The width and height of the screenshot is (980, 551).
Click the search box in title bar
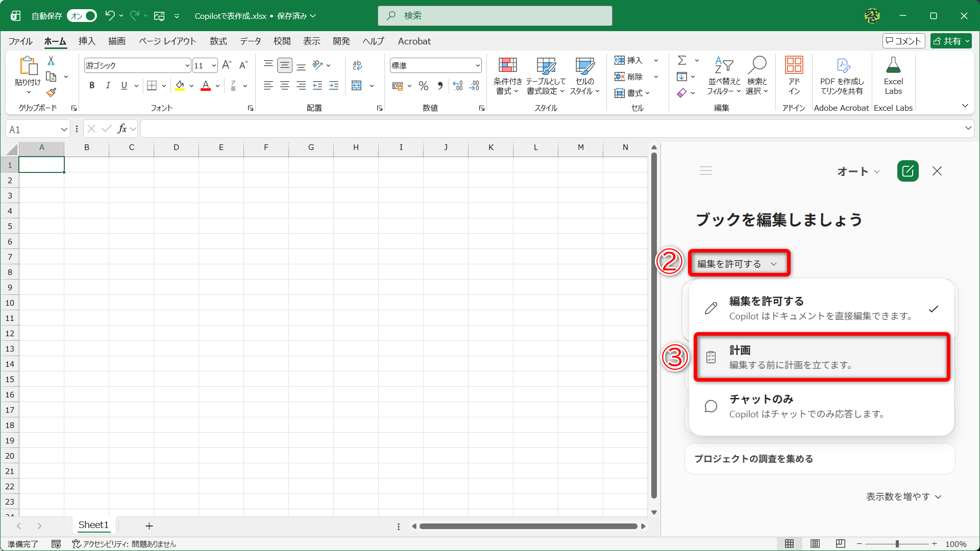pyautogui.click(x=495, y=16)
